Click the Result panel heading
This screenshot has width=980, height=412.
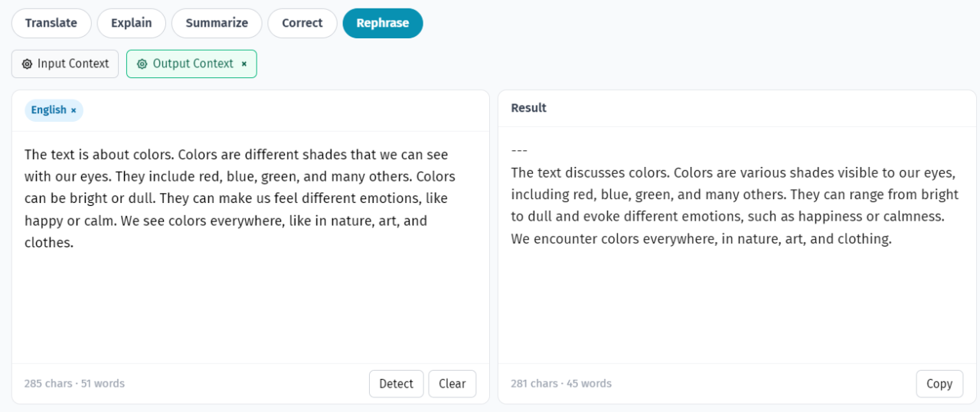(528, 108)
